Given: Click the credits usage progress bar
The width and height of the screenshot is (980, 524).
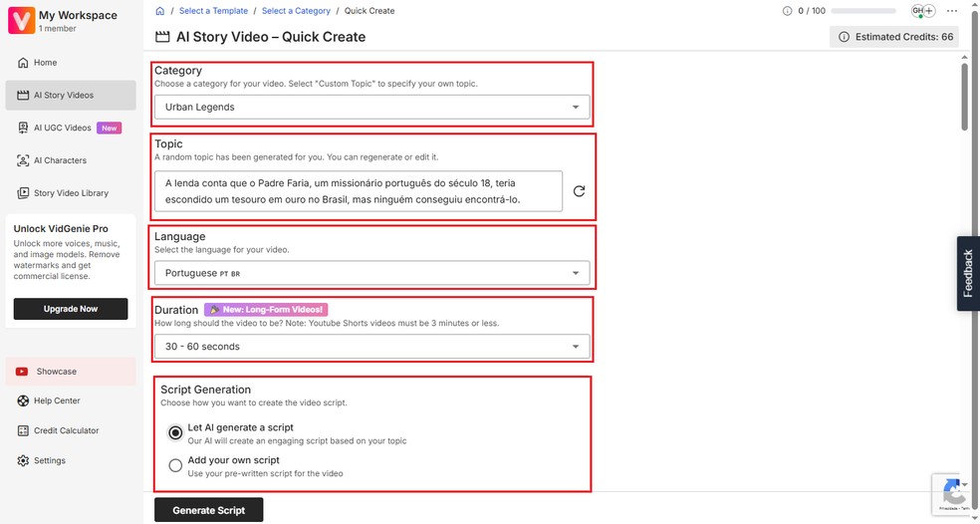Looking at the screenshot, I should click(863, 11).
